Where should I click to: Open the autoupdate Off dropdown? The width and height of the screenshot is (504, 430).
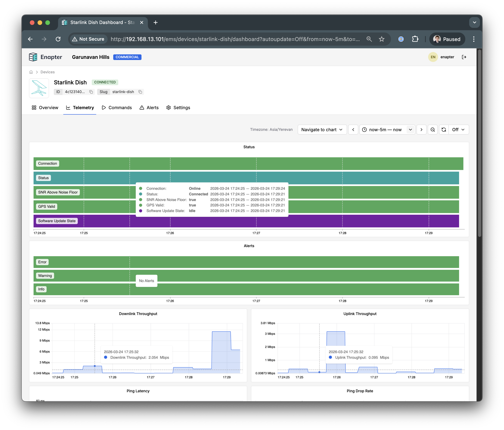[458, 130]
